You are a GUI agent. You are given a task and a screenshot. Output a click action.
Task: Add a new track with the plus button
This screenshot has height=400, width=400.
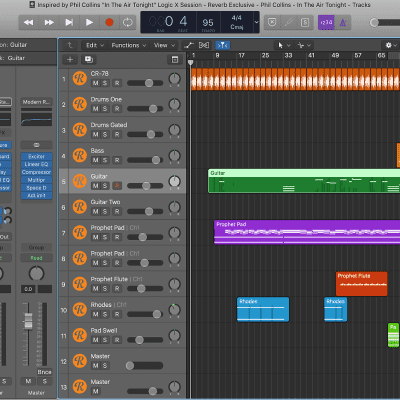(x=70, y=59)
